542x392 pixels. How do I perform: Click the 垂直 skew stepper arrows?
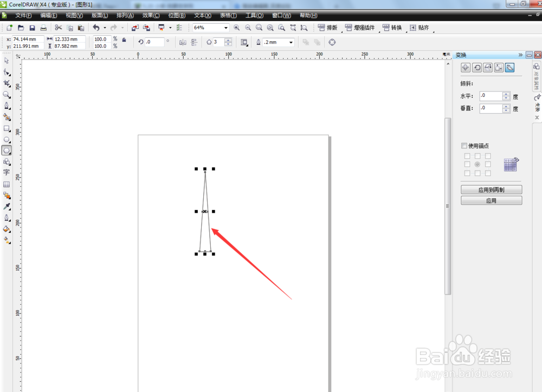[x=506, y=108]
